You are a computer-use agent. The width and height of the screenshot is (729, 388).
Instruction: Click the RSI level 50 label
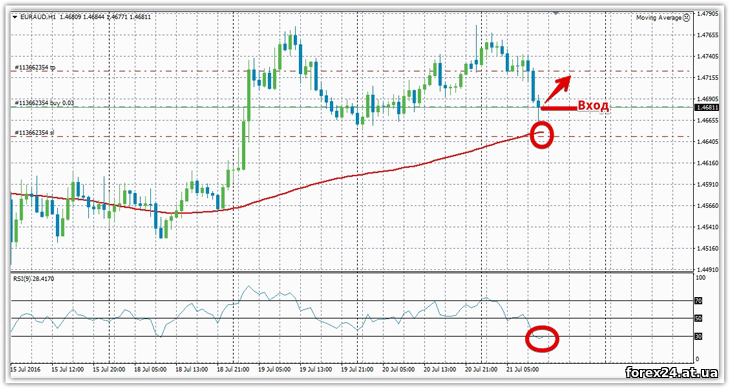pyautogui.click(x=698, y=319)
